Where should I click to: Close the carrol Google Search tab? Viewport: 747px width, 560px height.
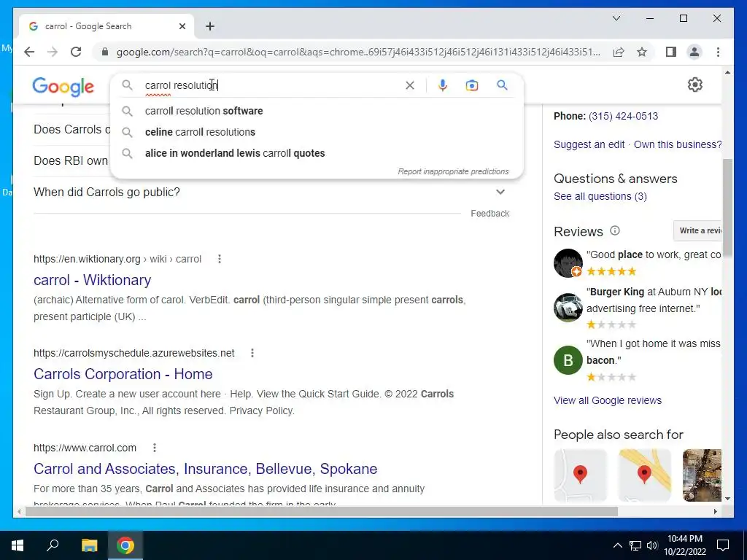point(182,26)
